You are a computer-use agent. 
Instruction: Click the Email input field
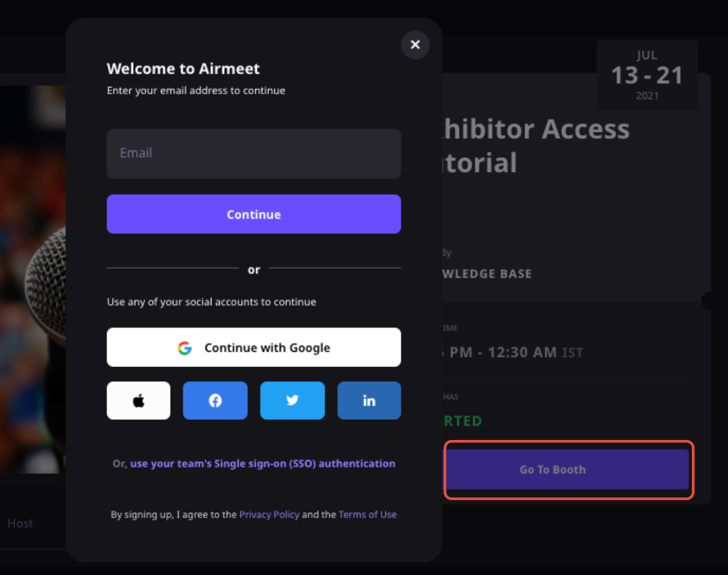click(254, 154)
